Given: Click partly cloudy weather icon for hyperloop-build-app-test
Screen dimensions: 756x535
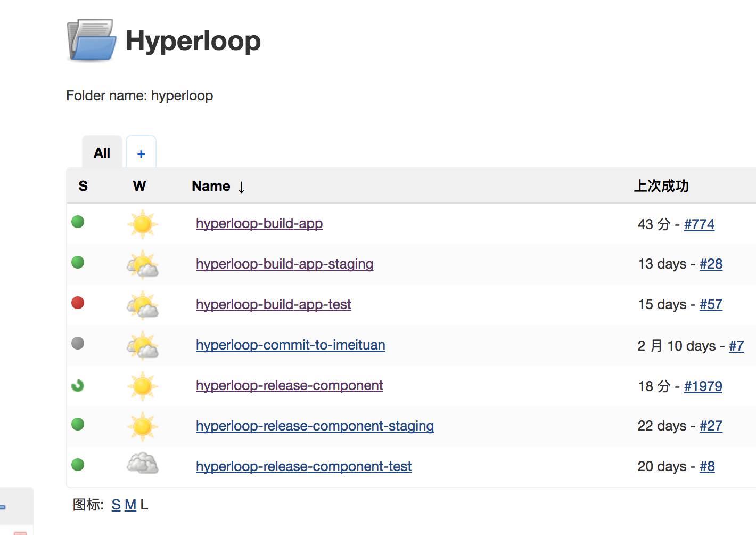Looking at the screenshot, I should pyautogui.click(x=143, y=305).
